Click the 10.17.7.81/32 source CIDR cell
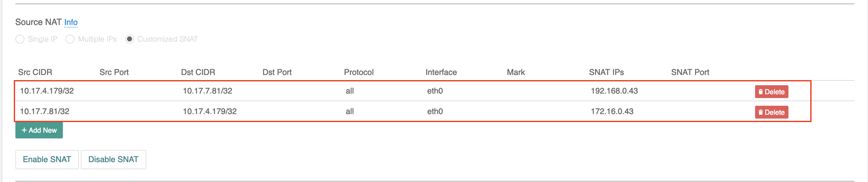This screenshot has width=868, height=182. pyautogui.click(x=45, y=112)
